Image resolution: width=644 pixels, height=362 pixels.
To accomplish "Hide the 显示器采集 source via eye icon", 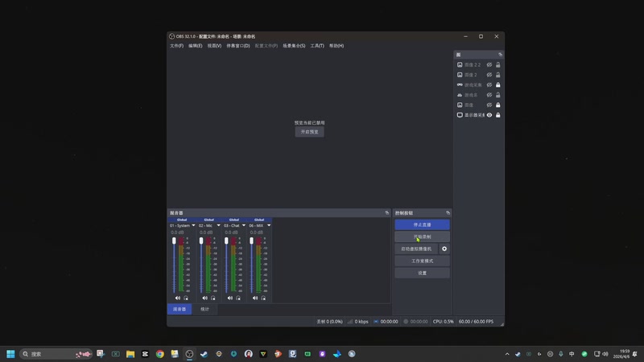I will tap(489, 115).
